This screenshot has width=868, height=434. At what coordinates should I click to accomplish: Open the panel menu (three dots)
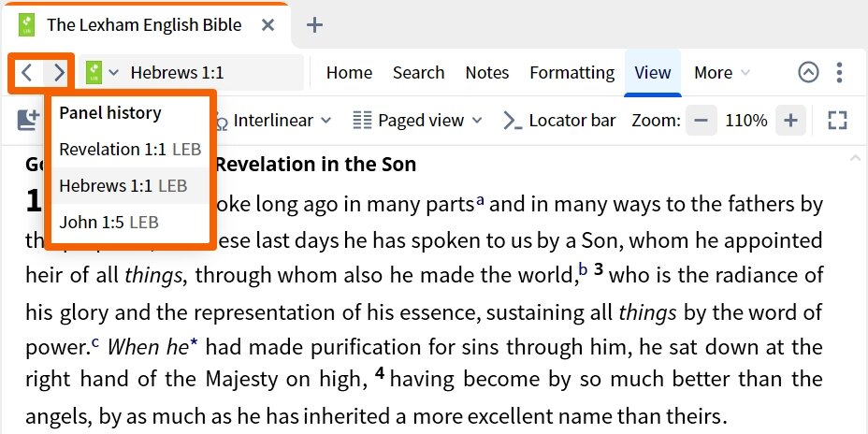[x=840, y=73]
